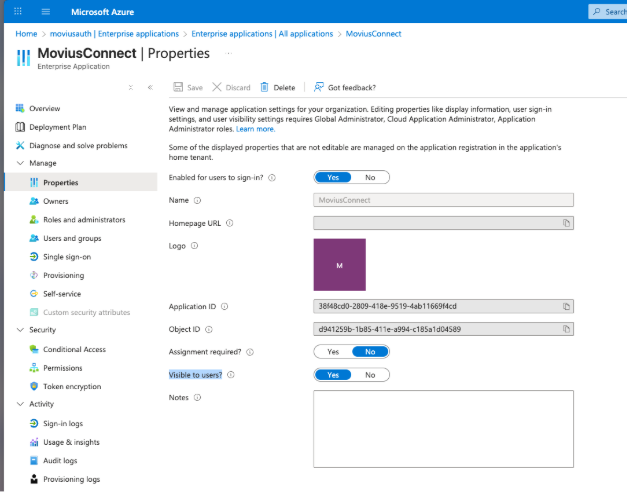Set Assignment required to Yes
This screenshot has height=492, width=627.
pos(333,352)
